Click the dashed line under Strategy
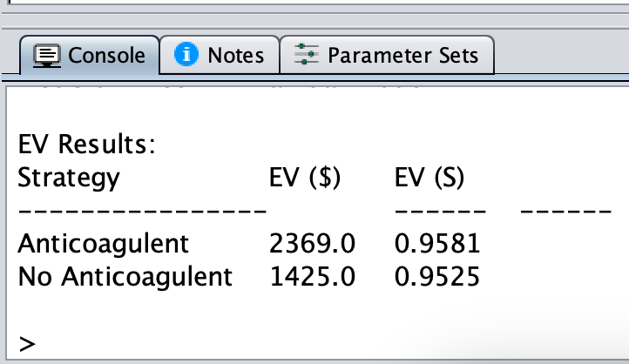629x364 pixels. click(x=141, y=212)
